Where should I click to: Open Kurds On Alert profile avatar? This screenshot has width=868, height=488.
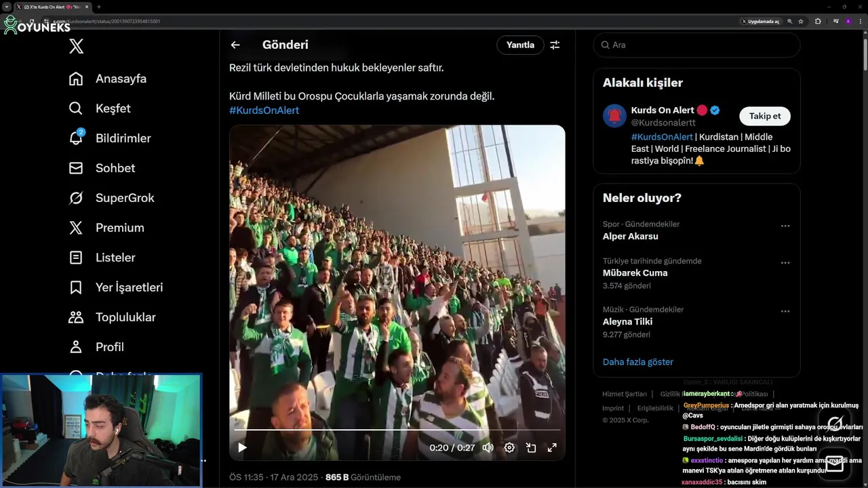pos(614,116)
